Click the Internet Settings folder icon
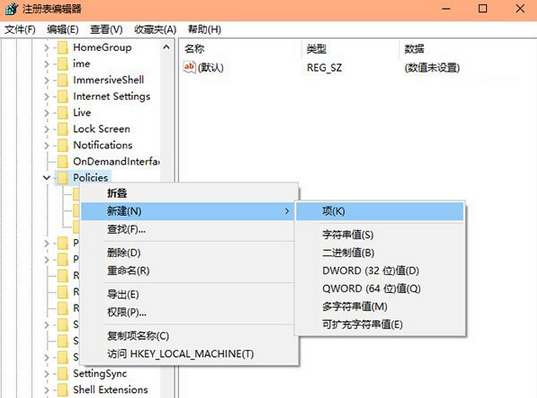The height and width of the screenshot is (398, 537). pos(62,97)
